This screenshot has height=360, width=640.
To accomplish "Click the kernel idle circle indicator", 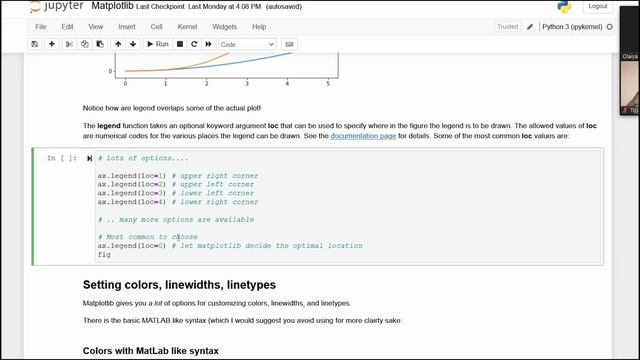I will [x=610, y=27].
